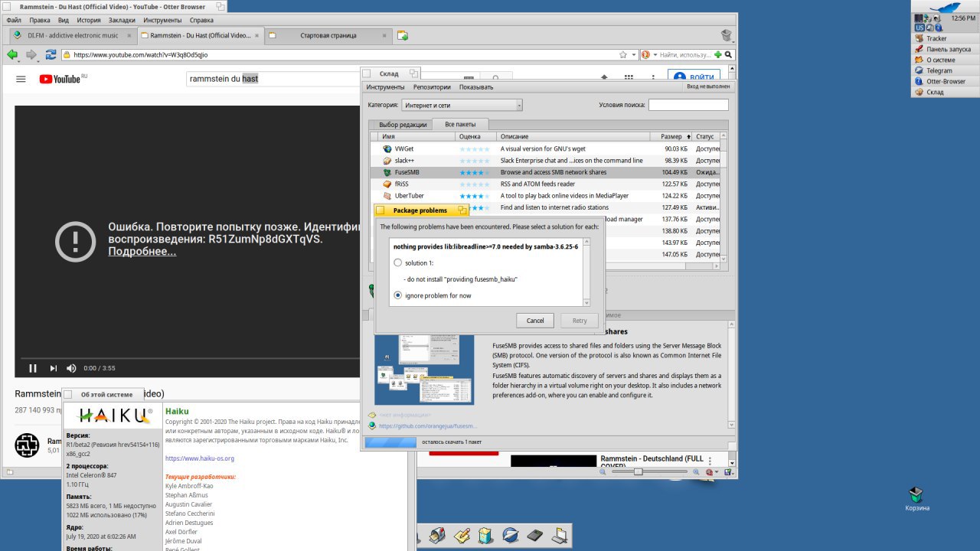Pause the YouTube video
980x551 pixels.
pos(33,368)
